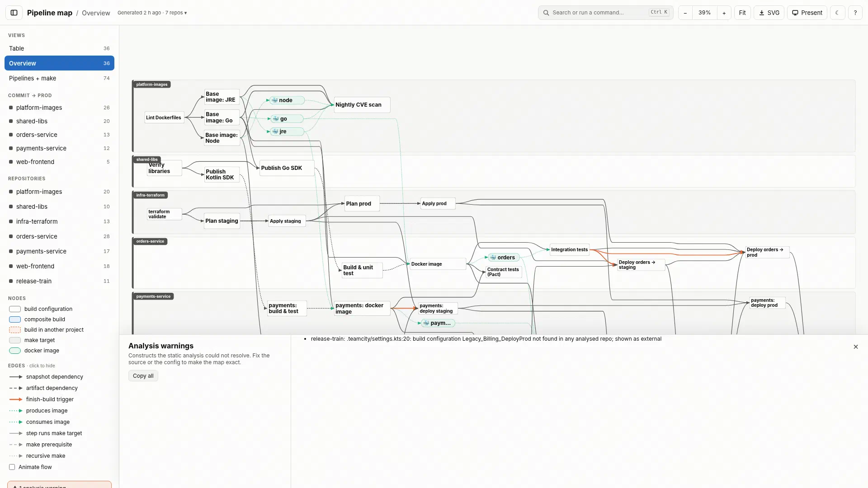Open the 7 repos dropdown
The width and height of the screenshot is (868, 488).
coord(176,13)
